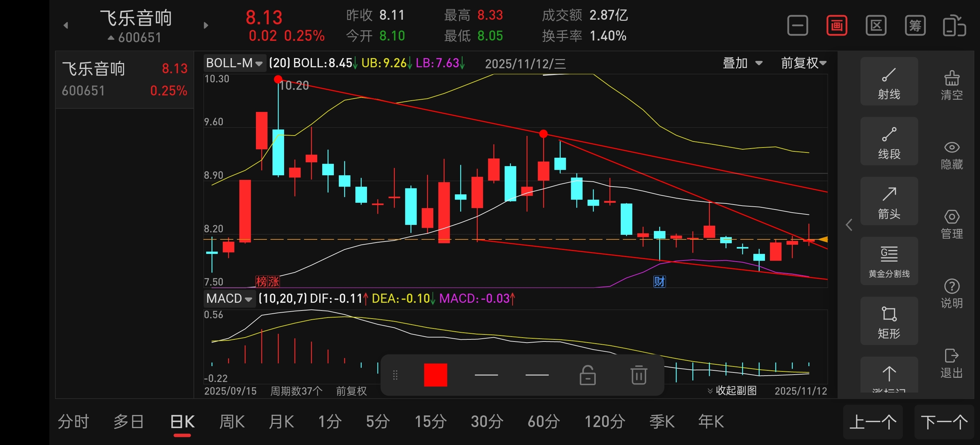Select the ray (射线) drawing tool
Image resolution: width=980 pixels, height=445 pixels.
[889, 81]
